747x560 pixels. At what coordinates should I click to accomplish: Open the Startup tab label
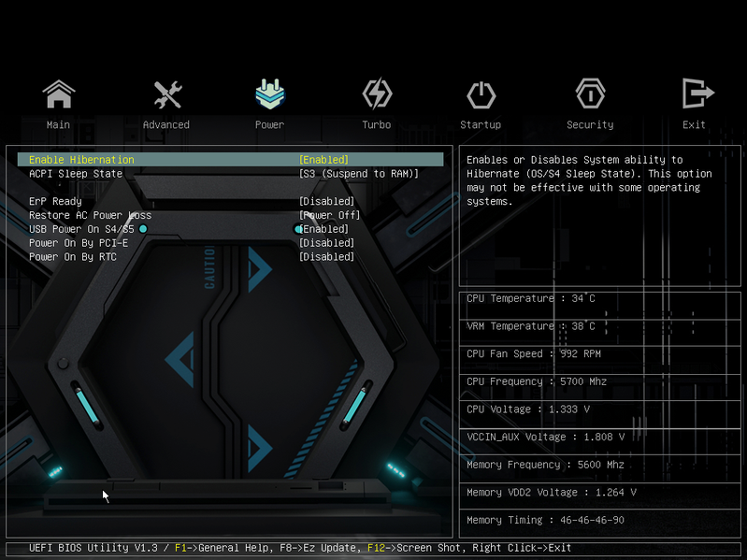481,124
